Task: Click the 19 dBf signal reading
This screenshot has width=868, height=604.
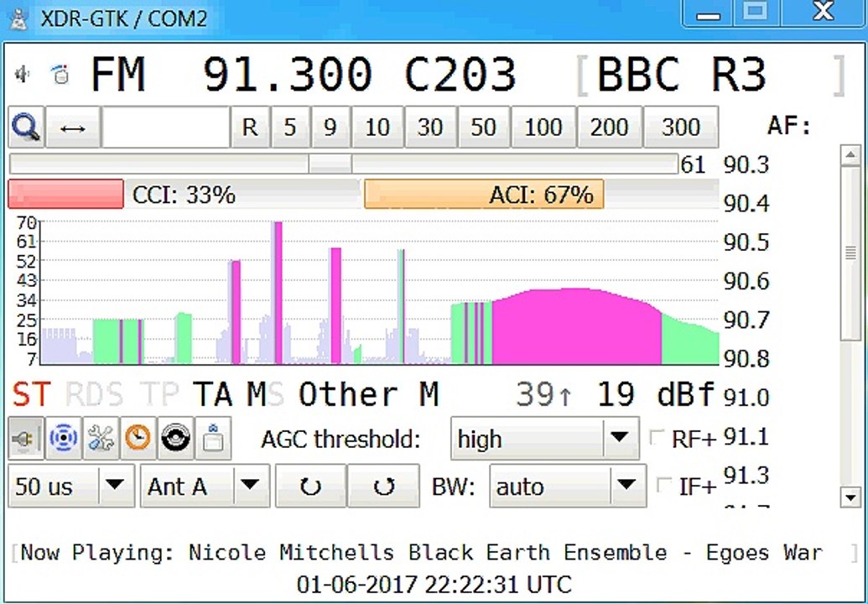Action: click(657, 395)
